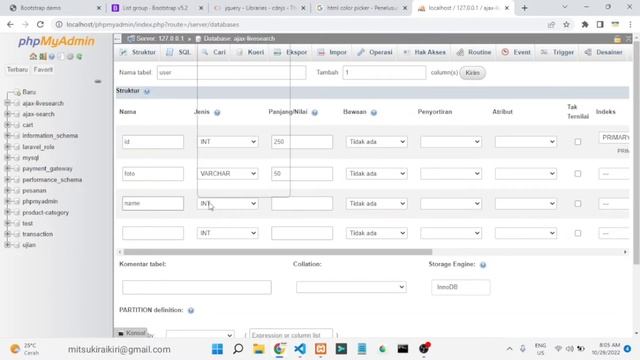Image resolution: width=640 pixels, height=360 pixels.
Task: Click the Kirim button
Action: (472, 73)
